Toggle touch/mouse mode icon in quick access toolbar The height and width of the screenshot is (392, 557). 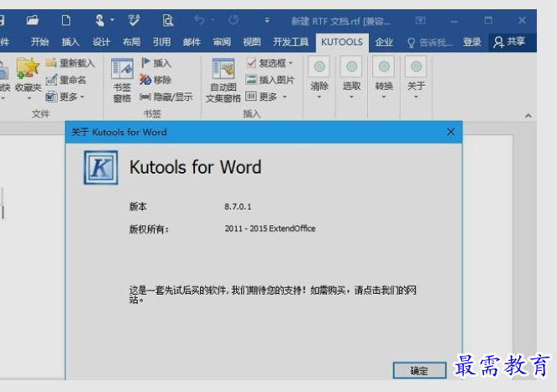point(100,20)
